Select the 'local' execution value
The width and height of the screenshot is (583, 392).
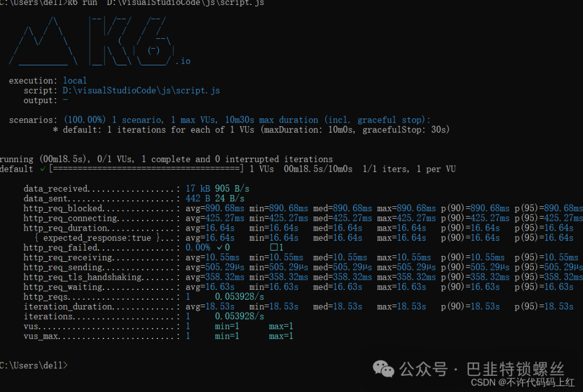point(74,80)
